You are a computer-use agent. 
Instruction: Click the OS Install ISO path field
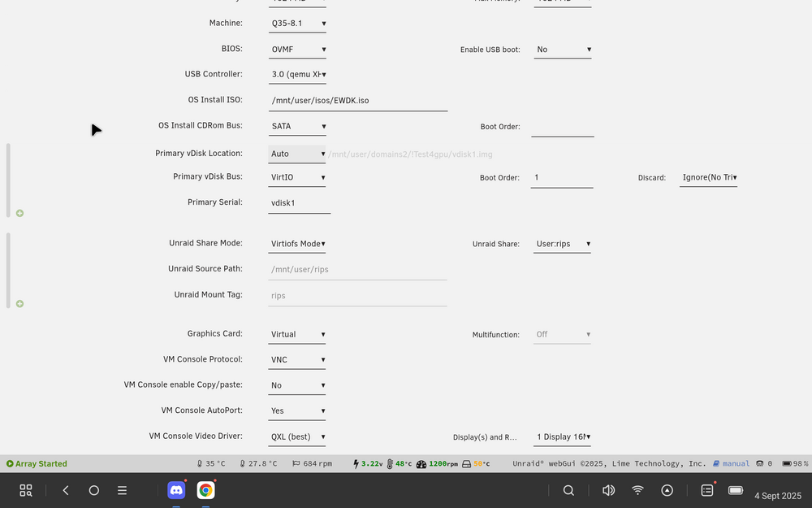click(358, 101)
